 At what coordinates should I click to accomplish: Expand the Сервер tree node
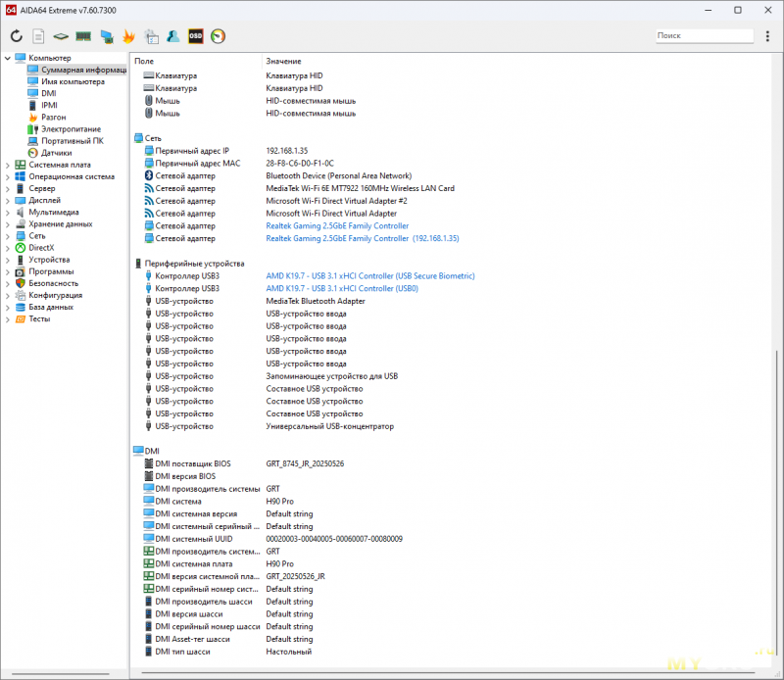8,189
